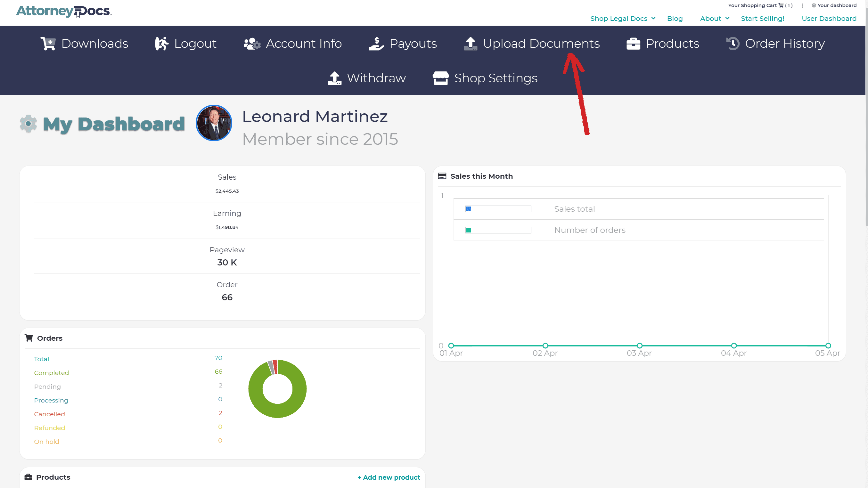Open Upload Documents
The height and width of the screenshot is (488, 868).
[531, 44]
